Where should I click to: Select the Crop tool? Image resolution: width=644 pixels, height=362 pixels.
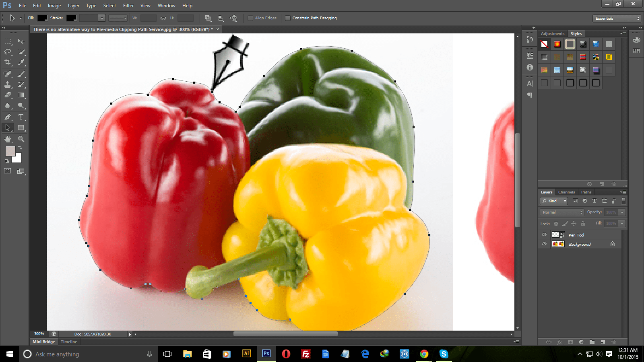(8, 62)
